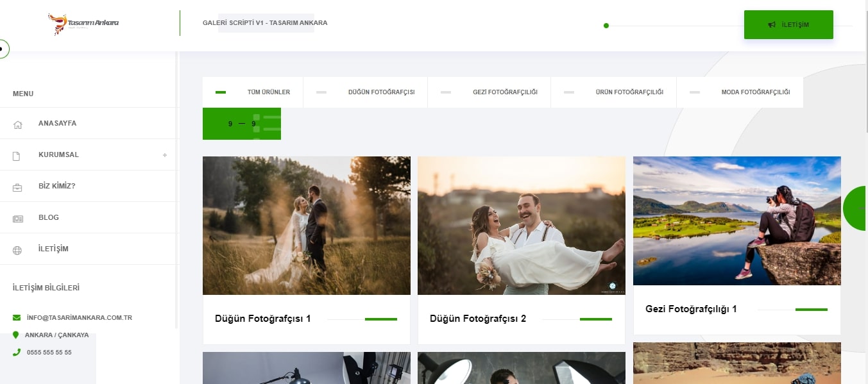Click the megaphone icon in İLETİŞİM button
The image size is (868, 384).
point(772,25)
